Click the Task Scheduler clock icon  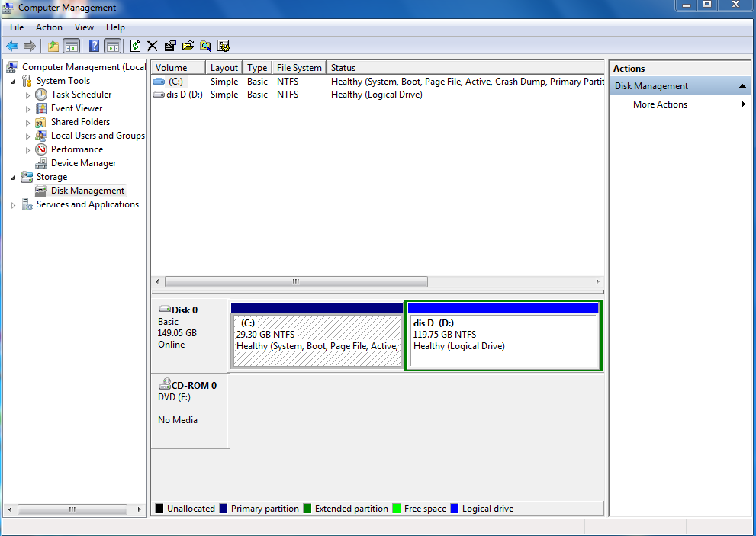(41, 95)
